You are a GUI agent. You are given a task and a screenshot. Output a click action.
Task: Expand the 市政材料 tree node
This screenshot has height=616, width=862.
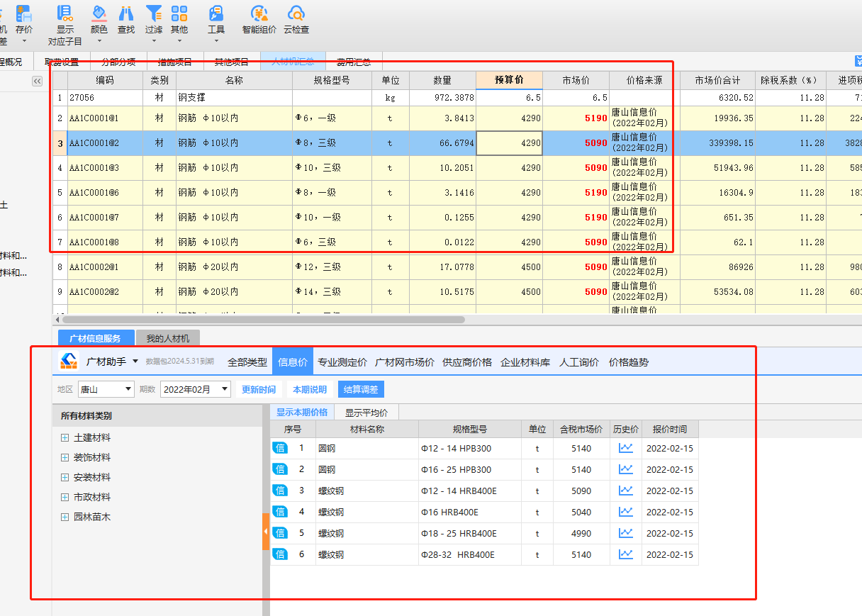coord(65,497)
